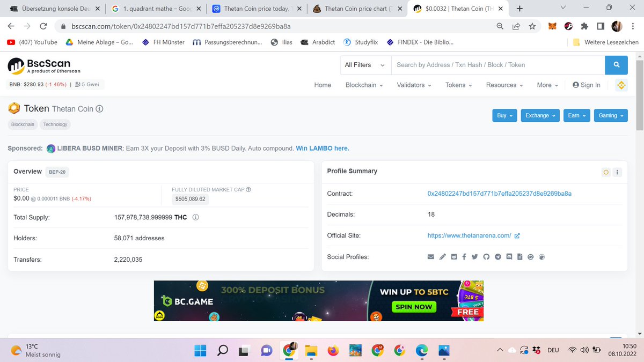Click the zoom magnifier icon in address bar
644x362 pixels.
[500, 26]
